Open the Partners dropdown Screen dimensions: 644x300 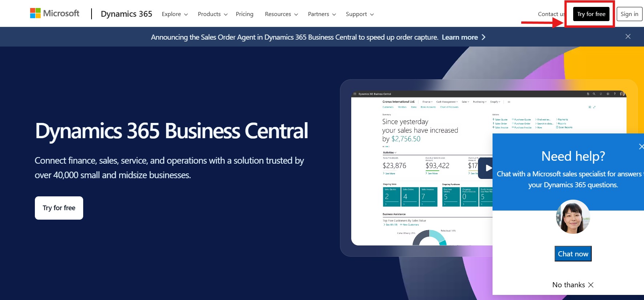pos(322,14)
